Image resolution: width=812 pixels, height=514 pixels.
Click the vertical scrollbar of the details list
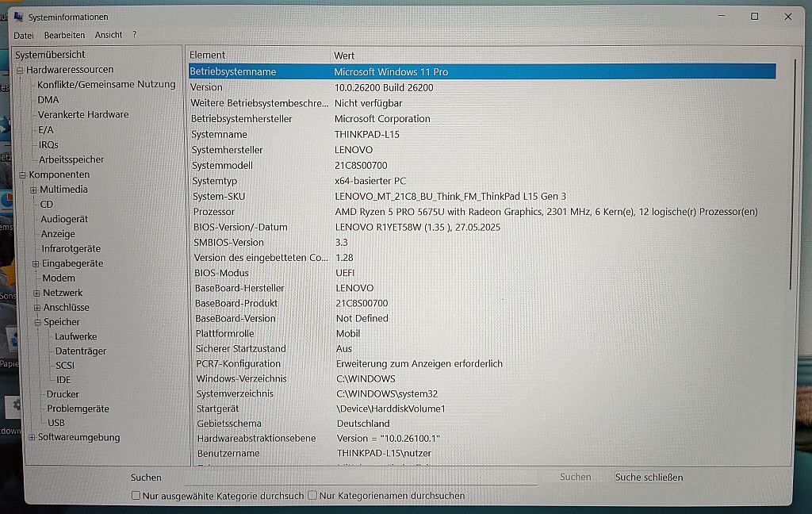pyautogui.click(x=790, y=175)
